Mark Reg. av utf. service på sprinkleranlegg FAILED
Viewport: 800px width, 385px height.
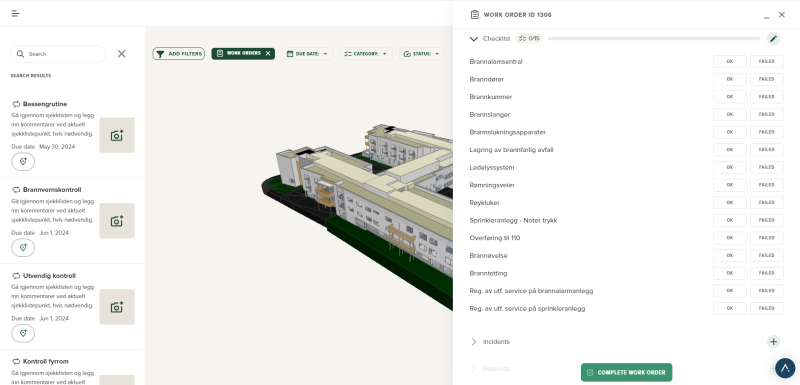tap(766, 309)
